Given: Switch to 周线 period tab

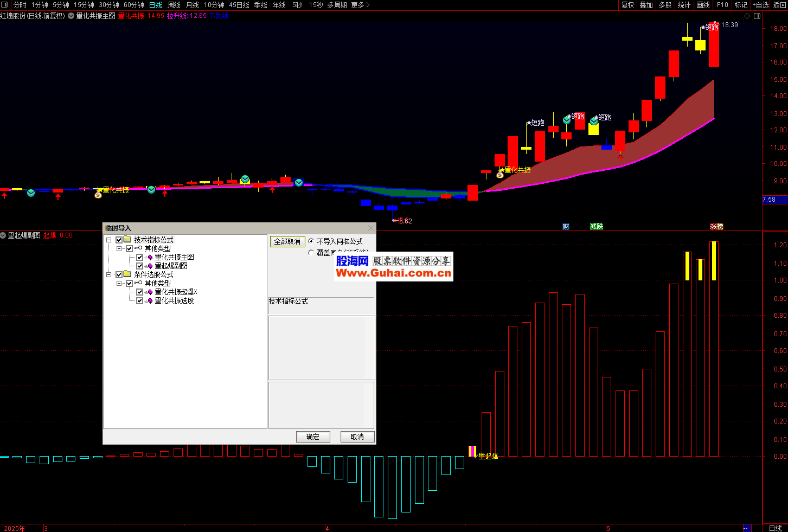Looking at the screenshot, I should click(x=174, y=5).
